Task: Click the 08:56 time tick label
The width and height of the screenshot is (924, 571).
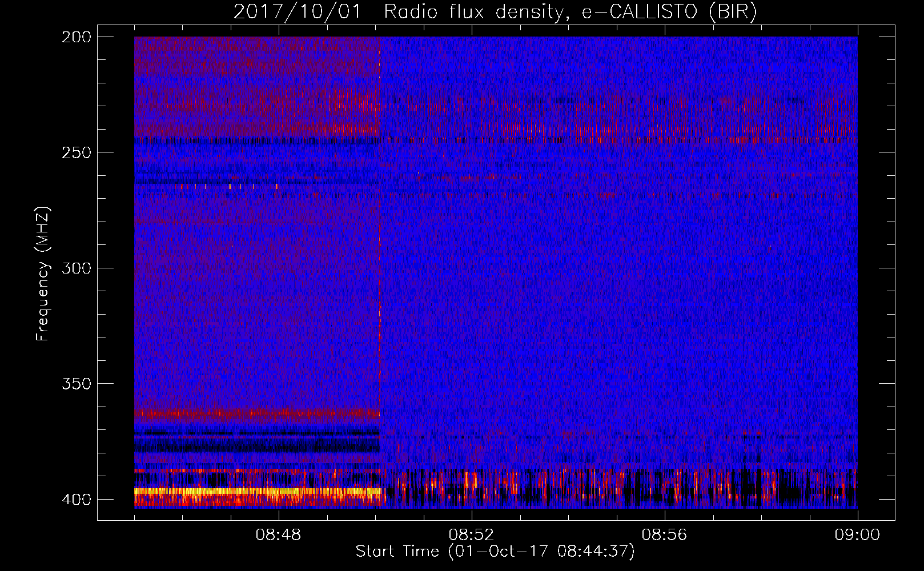Action: point(664,535)
